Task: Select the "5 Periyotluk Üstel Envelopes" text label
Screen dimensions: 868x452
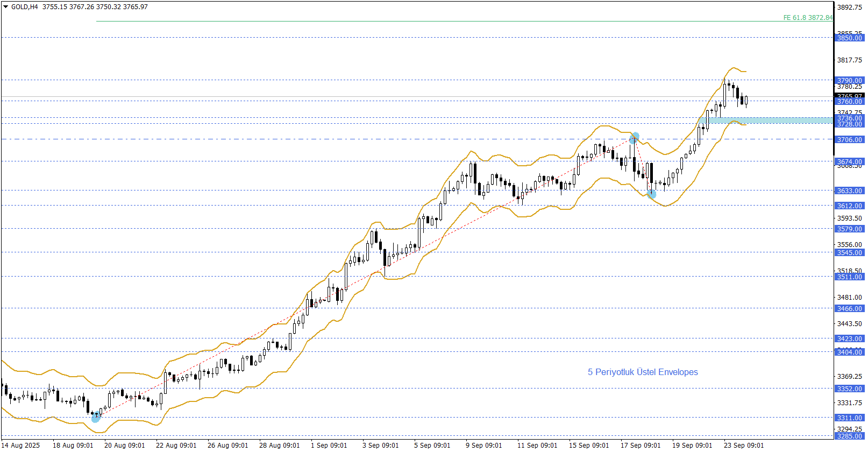Action: (643, 372)
